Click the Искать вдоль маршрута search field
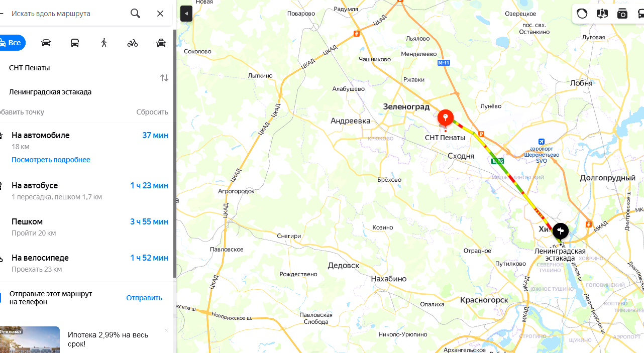Screen dimensions: 644x353 (x=65, y=14)
